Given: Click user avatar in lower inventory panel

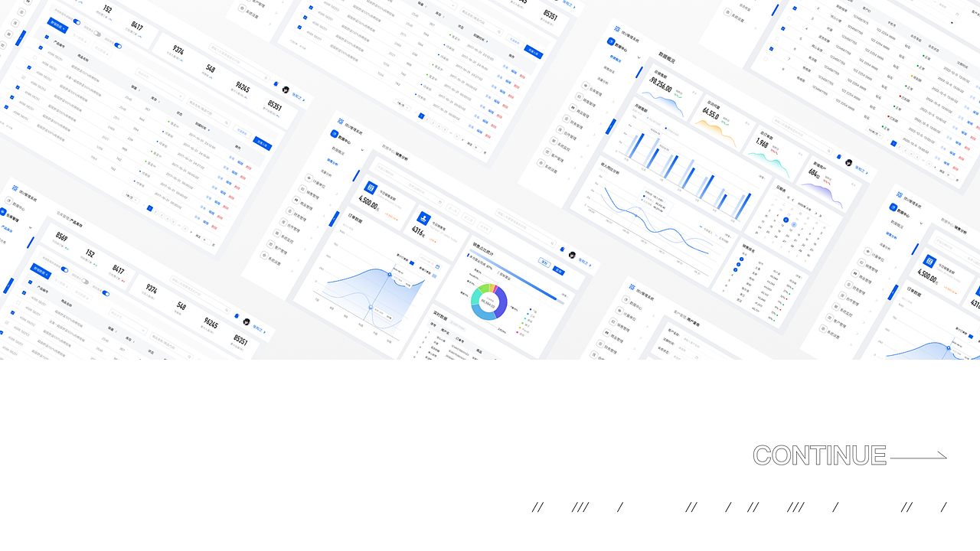Looking at the screenshot, I should click(x=247, y=322).
